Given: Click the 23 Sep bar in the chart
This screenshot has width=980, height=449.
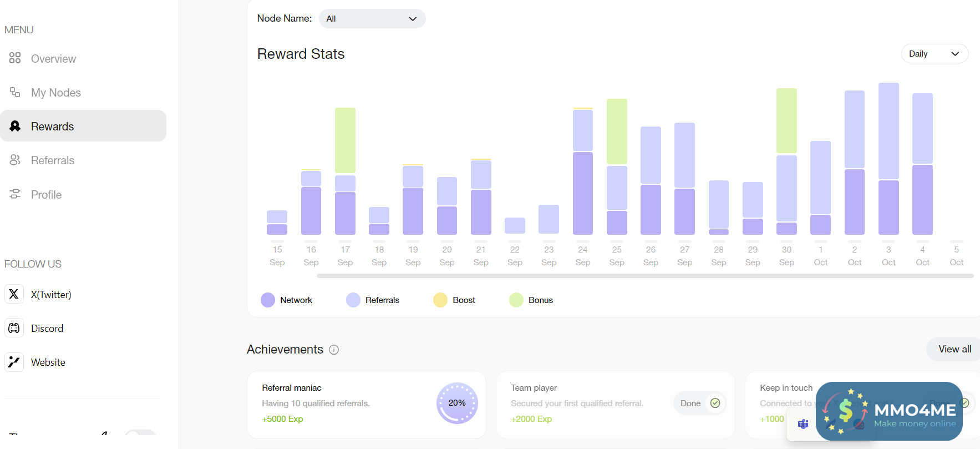Looking at the screenshot, I should coord(549,219).
